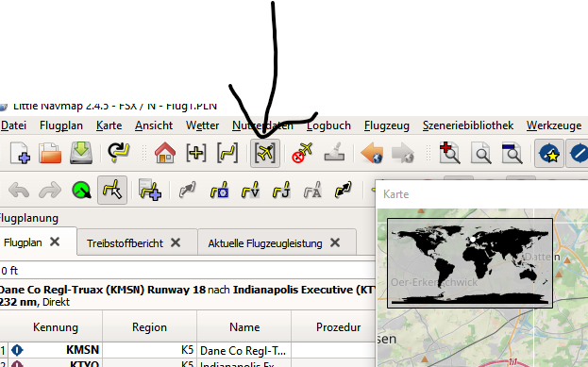
Task: Open the Szeneriebibliothek menu
Action: 468,125
